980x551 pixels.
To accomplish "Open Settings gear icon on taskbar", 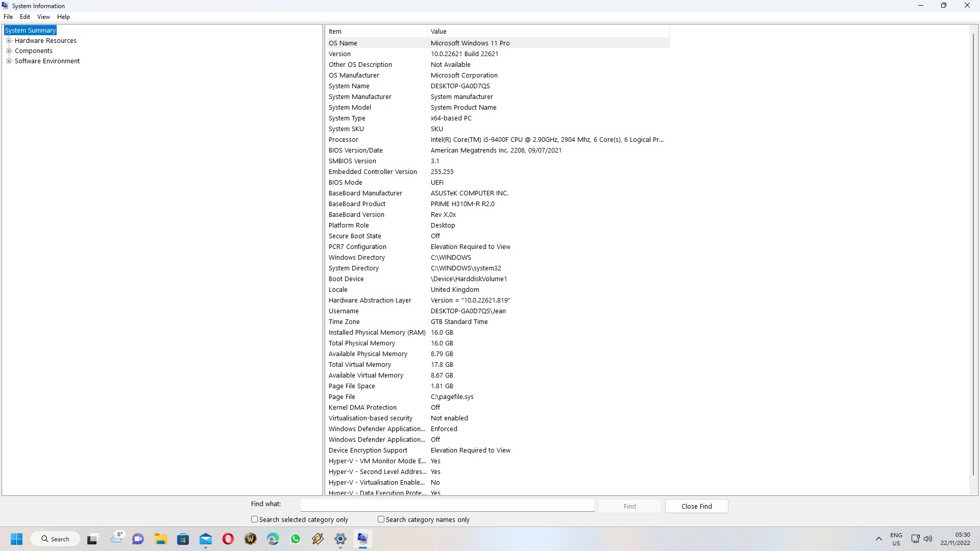I will point(340,539).
